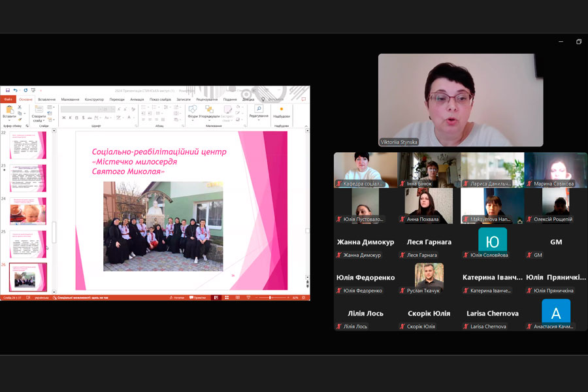Switch to Малювання ribbon tab
Screen dimensions: 588x392
coord(70,99)
